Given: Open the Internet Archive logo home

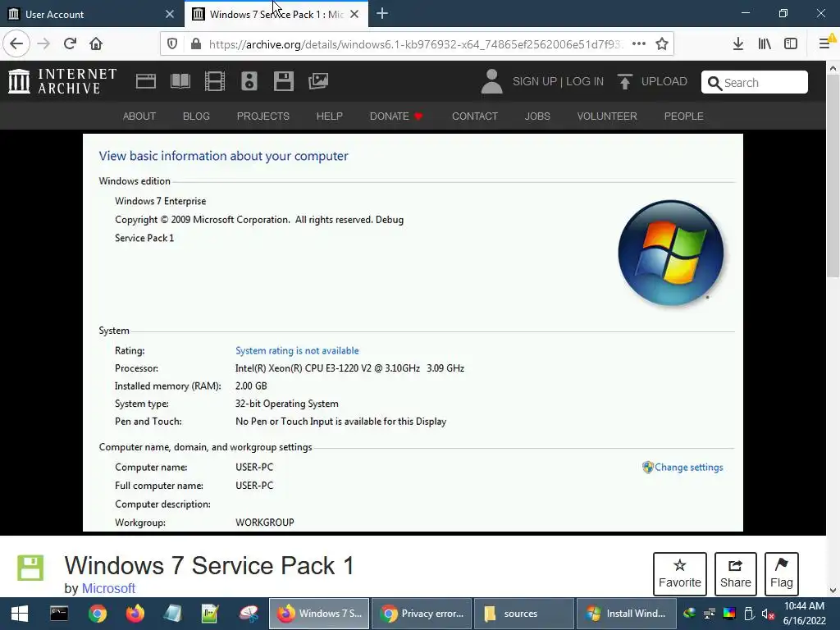Looking at the screenshot, I should click(62, 81).
